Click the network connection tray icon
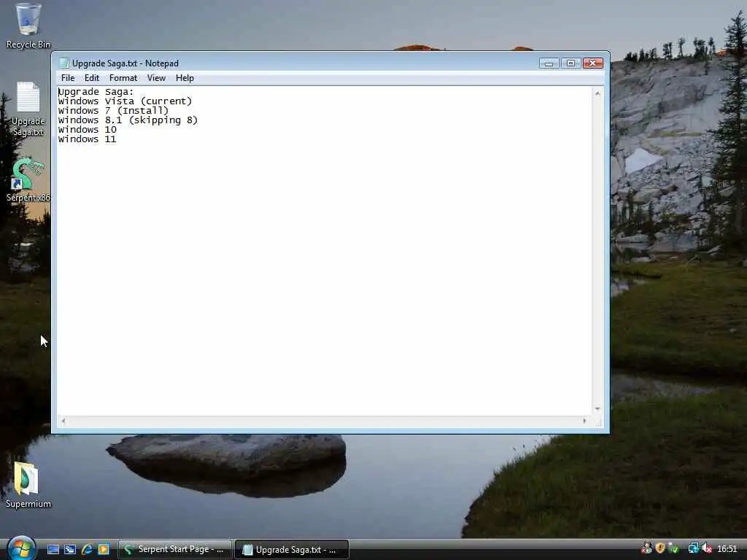The height and width of the screenshot is (560, 747). (693, 548)
